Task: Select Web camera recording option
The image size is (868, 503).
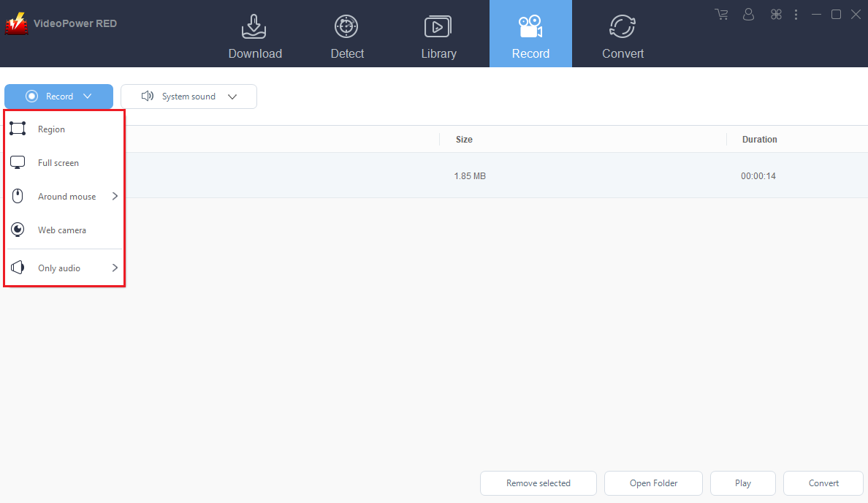Action: click(x=64, y=230)
